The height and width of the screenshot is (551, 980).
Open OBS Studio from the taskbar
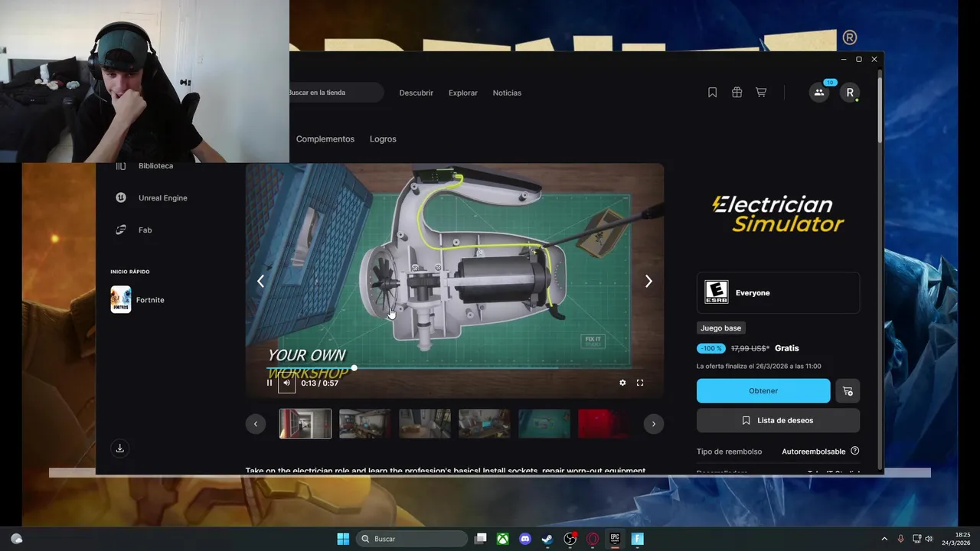click(x=570, y=539)
